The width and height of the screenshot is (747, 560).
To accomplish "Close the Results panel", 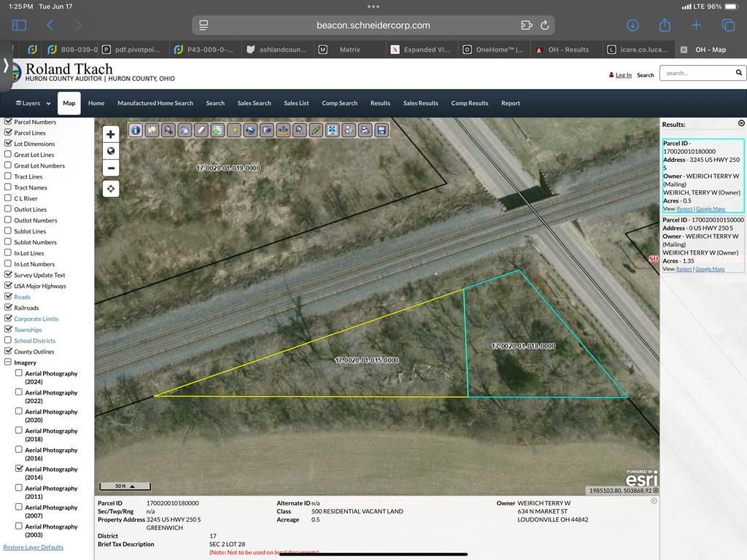I will 741,123.
